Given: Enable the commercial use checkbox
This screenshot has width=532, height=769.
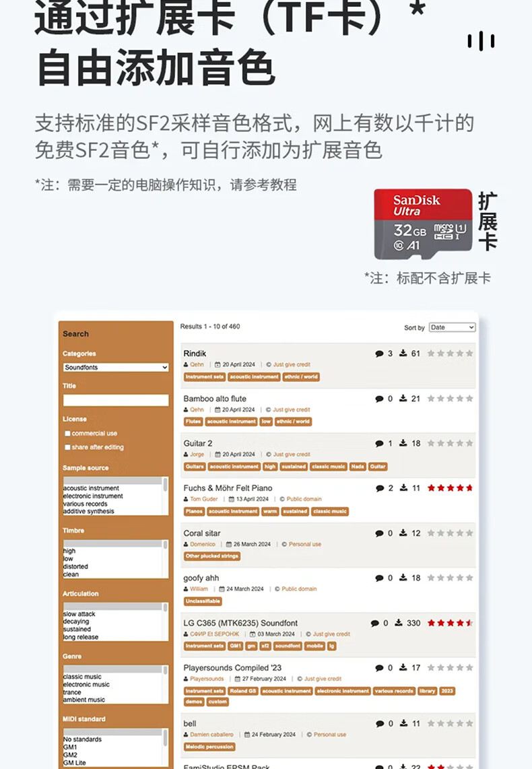Looking at the screenshot, I should tap(67, 434).
